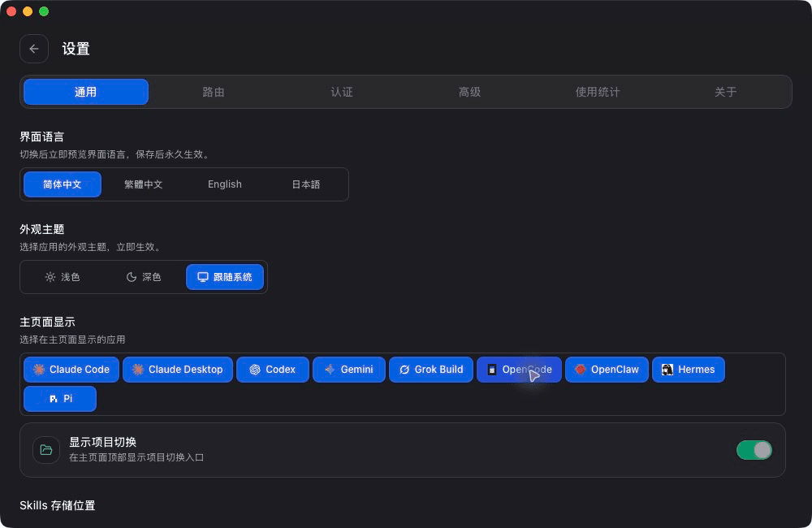Click the Pi logo icon

(x=54, y=399)
